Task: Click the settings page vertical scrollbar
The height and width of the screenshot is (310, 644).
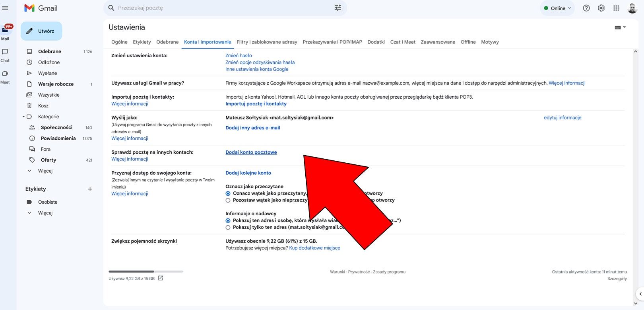Action: click(x=635, y=177)
